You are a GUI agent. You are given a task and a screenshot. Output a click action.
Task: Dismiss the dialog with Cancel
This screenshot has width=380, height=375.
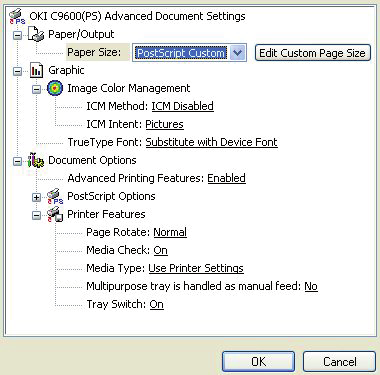(x=339, y=362)
